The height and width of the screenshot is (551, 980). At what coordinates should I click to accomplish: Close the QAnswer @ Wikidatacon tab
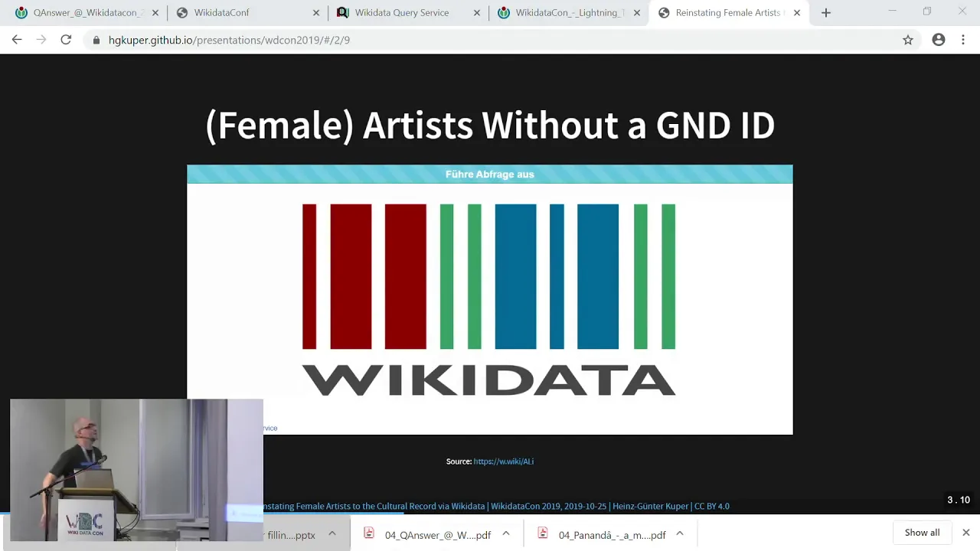155,13
